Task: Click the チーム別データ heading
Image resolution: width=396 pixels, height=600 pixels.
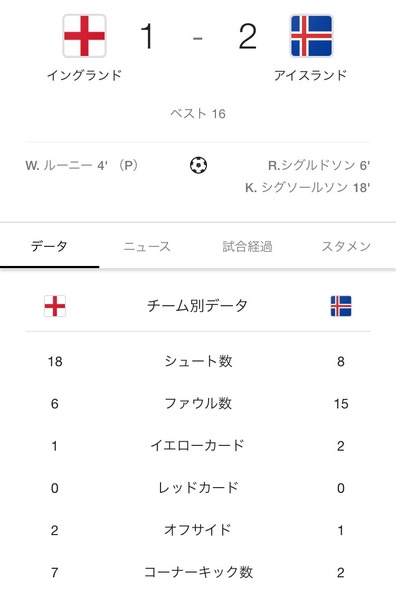Action: (x=198, y=306)
